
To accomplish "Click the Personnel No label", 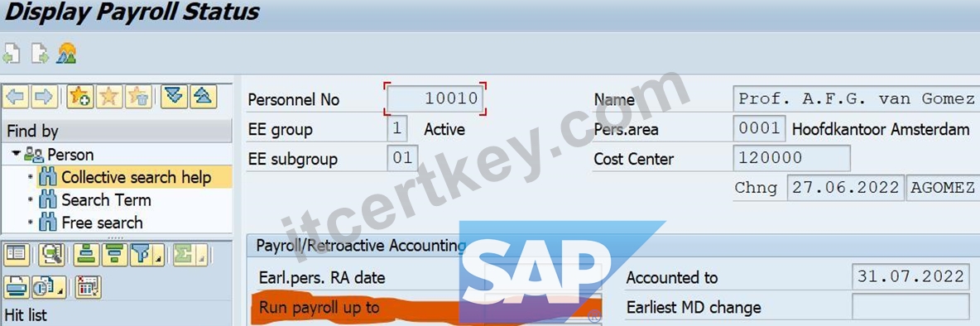I will [x=294, y=100].
